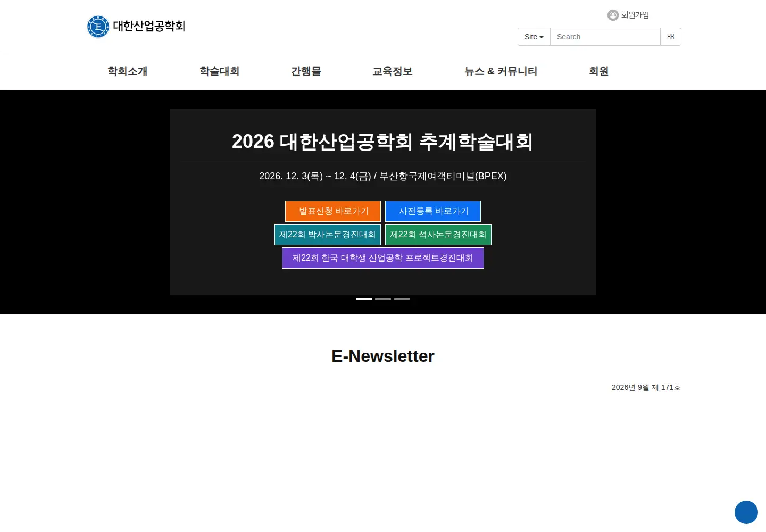Click the blue circular floating button

click(746, 512)
